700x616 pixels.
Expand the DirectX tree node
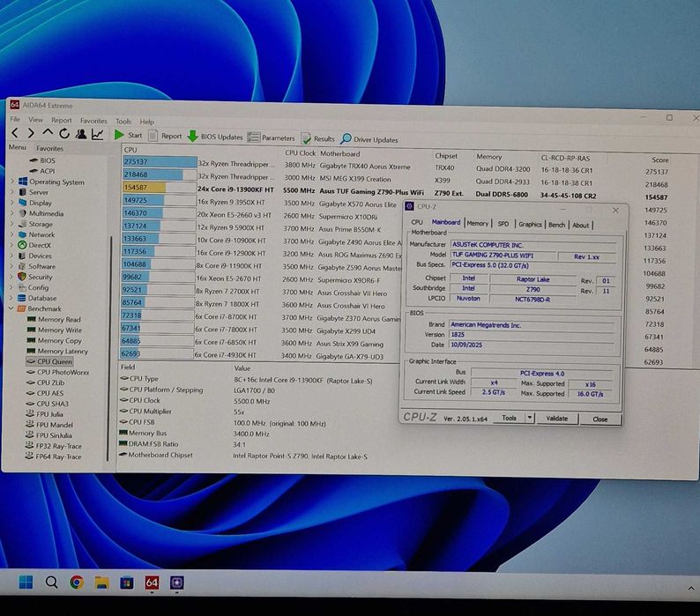(x=12, y=245)
